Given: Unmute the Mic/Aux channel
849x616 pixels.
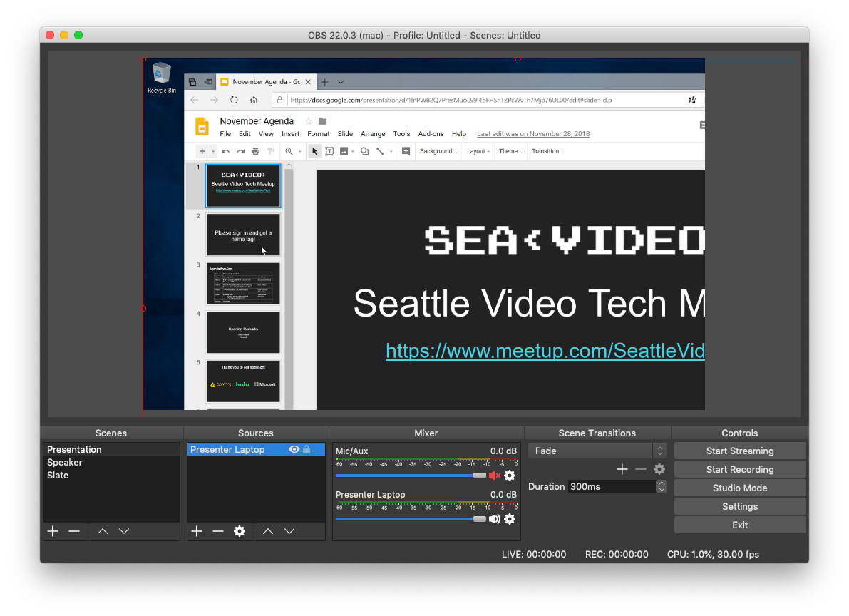Looking at the screenshot, I should click(x=494, y=476).
